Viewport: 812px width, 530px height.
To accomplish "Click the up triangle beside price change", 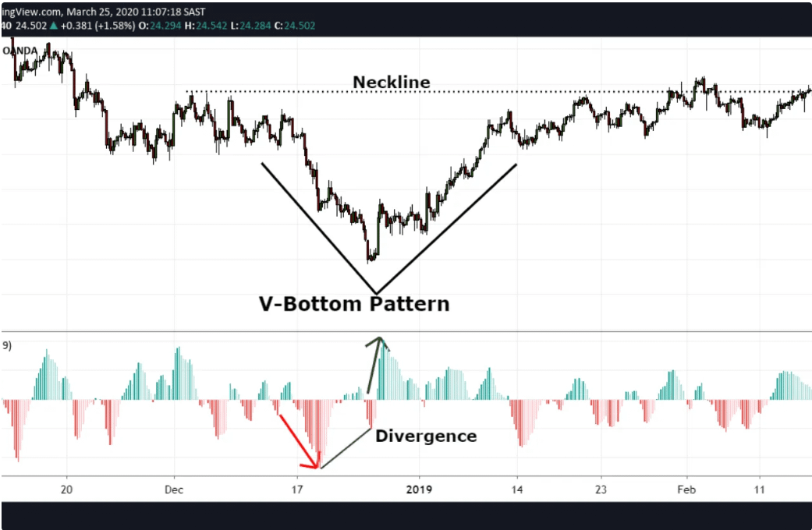I will point(54,26).
